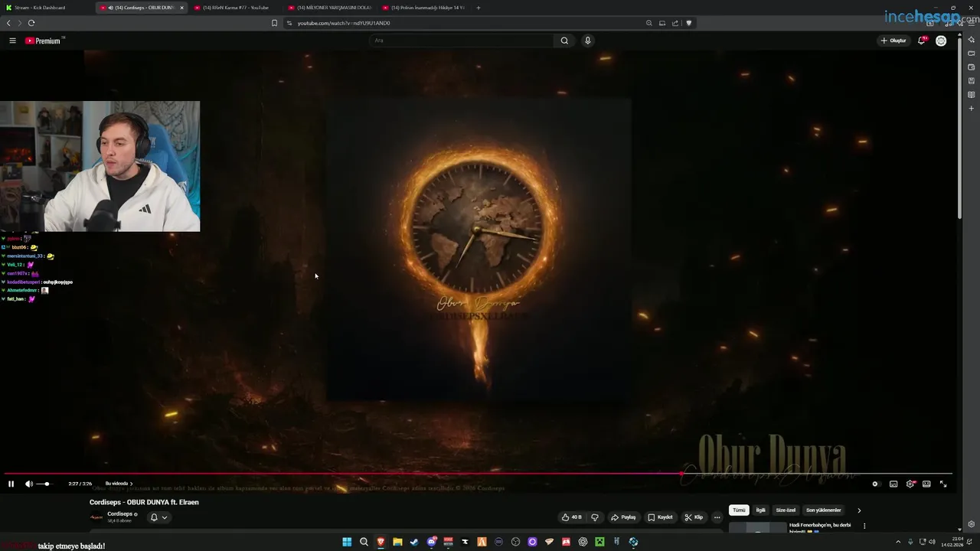
Task: Open the YouTube account avatar menu
Action: pos(941,41)
